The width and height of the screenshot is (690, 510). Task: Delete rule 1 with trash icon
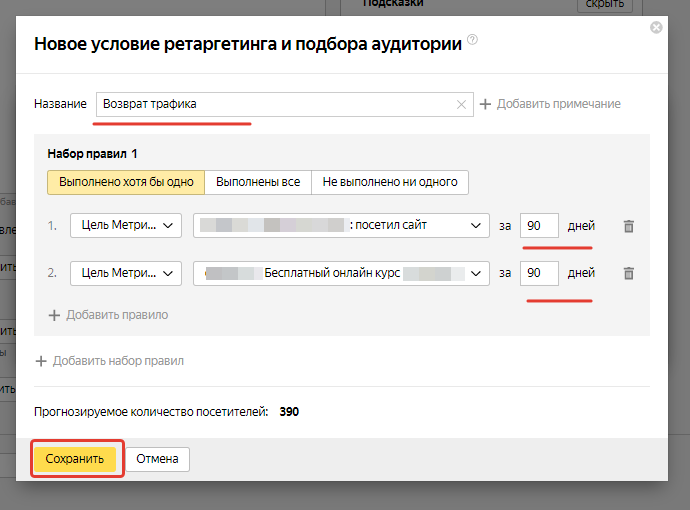(x=629, y=226)
